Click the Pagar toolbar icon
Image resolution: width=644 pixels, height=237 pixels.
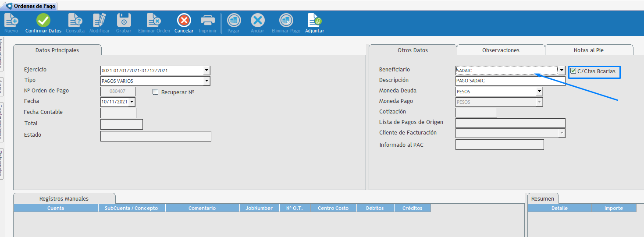(233, 21)
